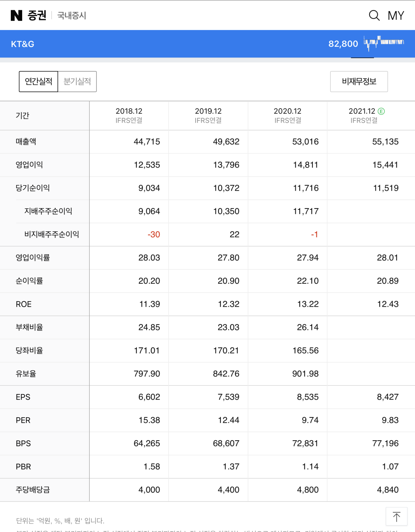
Task: Click the 22.10 net margin value
Action: 308,281
